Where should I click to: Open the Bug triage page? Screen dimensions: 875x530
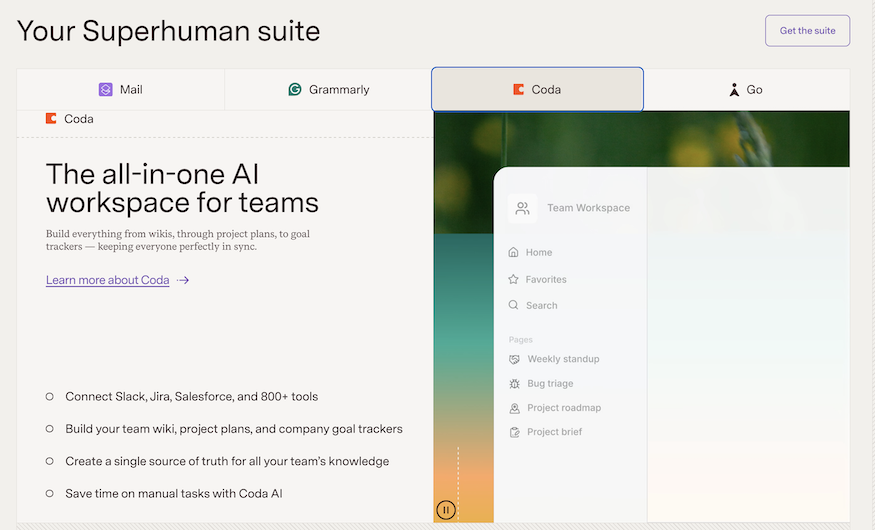pos(550,383)
